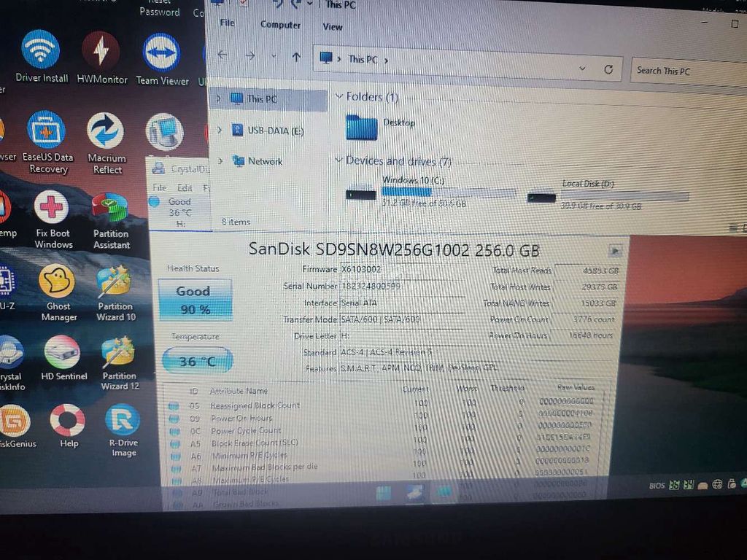Viewport: 747px width, 560px height.
Task: Launch Partition Assistant desktop icon
Action: (111, 221)
